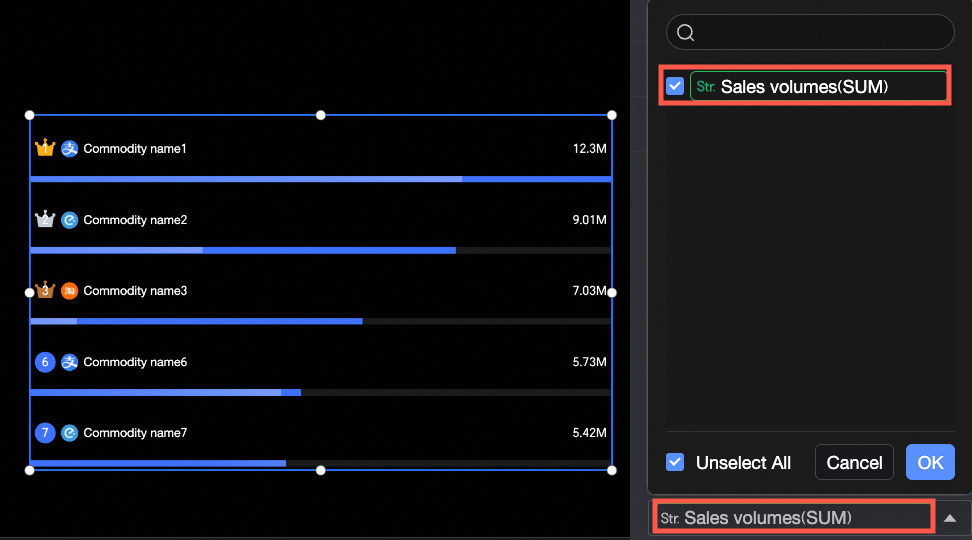This screenshot has height=540, width=972.
Task: Click the 5.42M value
Action: click(590, 433)
